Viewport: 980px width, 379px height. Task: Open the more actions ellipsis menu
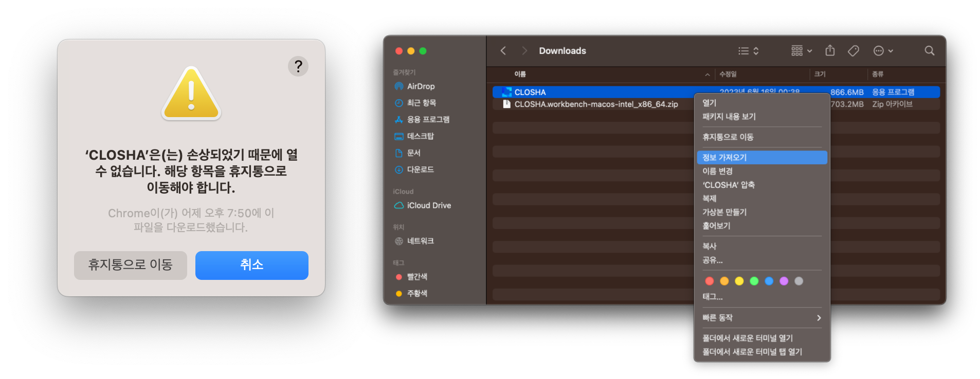883,51
